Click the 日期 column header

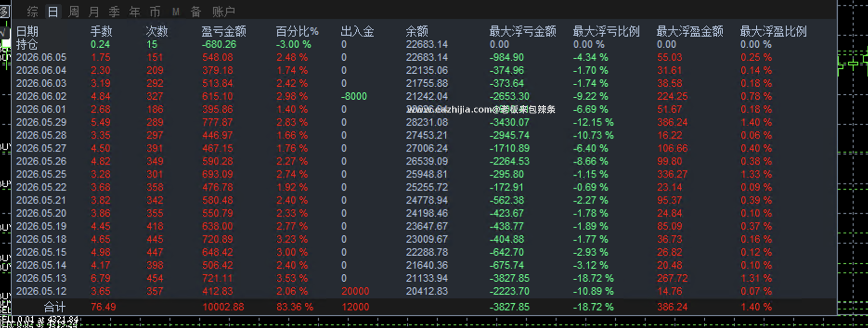pyautogui.click(x=27, y=32)
